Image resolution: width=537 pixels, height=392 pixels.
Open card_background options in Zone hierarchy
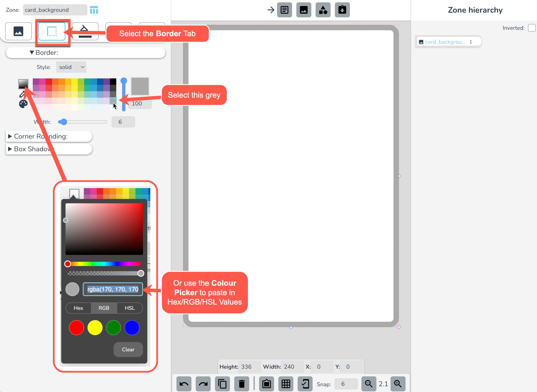(x=471, y=42)
